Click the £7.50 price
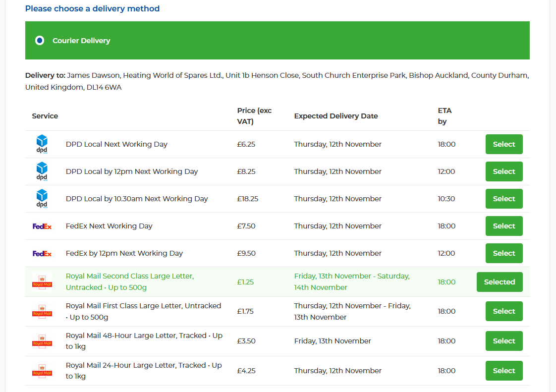This screenshot has width=556, height=392. click(x=246, y=226)
